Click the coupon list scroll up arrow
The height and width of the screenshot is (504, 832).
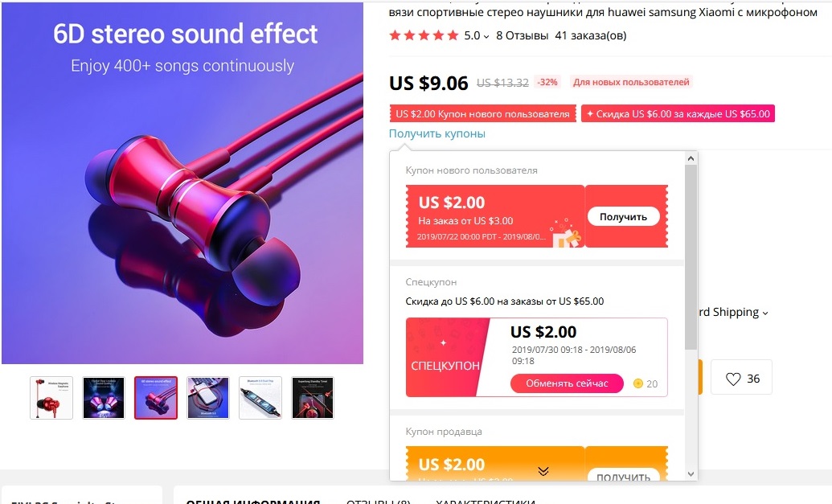pyautogui.click(x=691, y=158)
